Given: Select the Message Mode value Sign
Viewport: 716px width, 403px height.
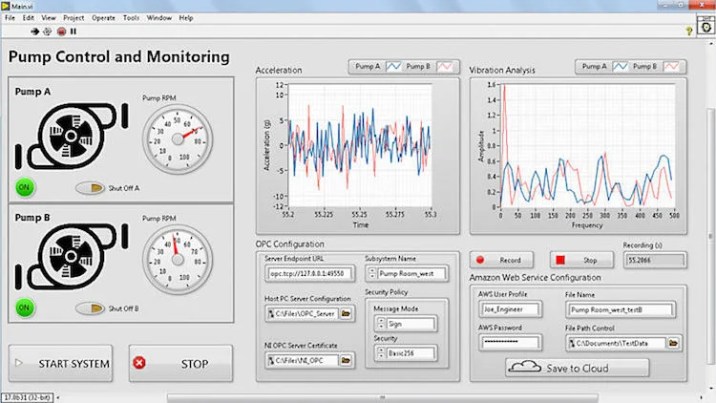Looking at the screenshot, I should pos(411,324).
